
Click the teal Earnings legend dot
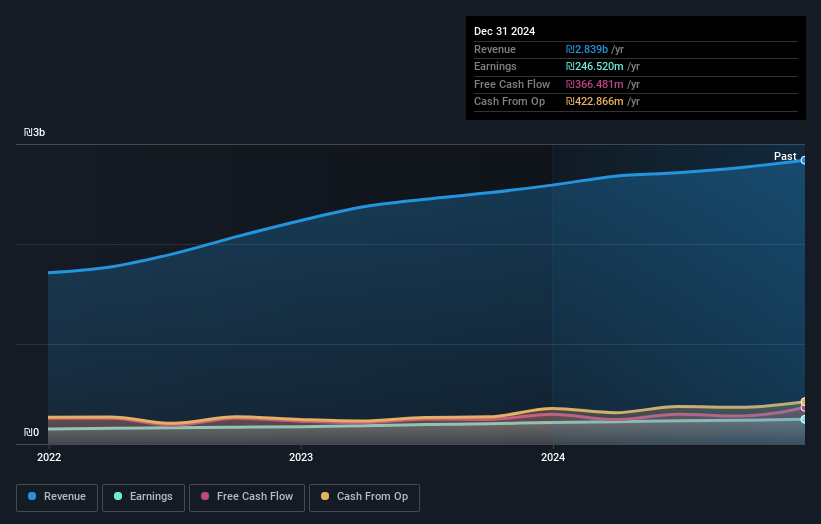[118, 496]
